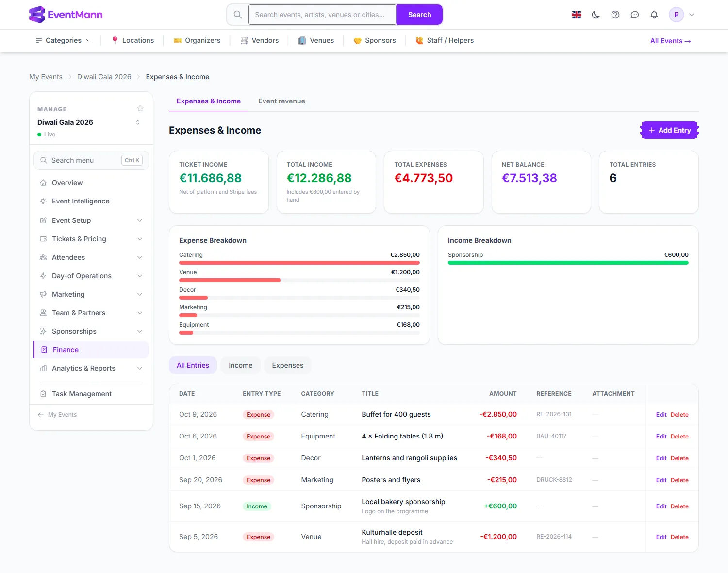Screen dimensions: 728x573
Task: Open Marketing megaphone sidebar item
Action: tap(91, 294)
